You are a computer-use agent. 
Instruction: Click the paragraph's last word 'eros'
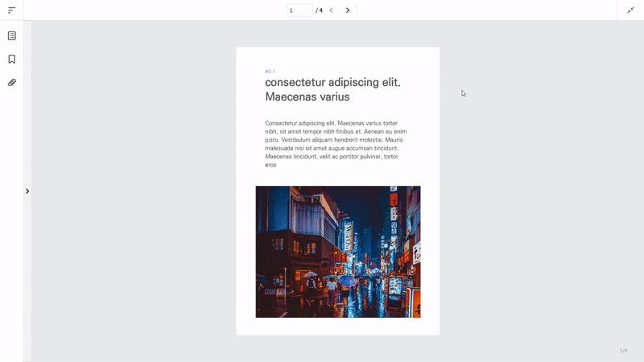tap(270, 165)
